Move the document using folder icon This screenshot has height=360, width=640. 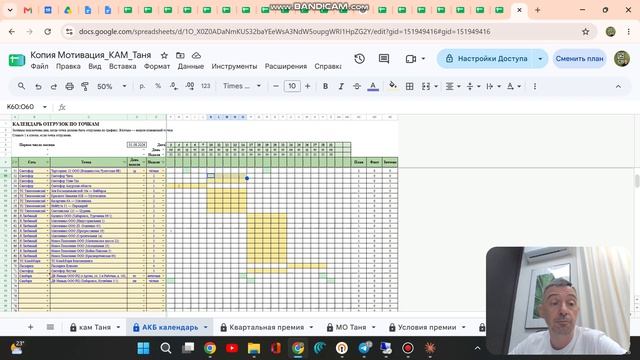[180, 55]
